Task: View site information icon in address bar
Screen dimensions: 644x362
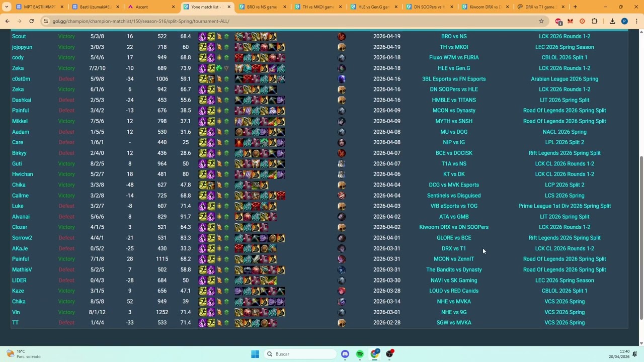Action: point(46,21)
